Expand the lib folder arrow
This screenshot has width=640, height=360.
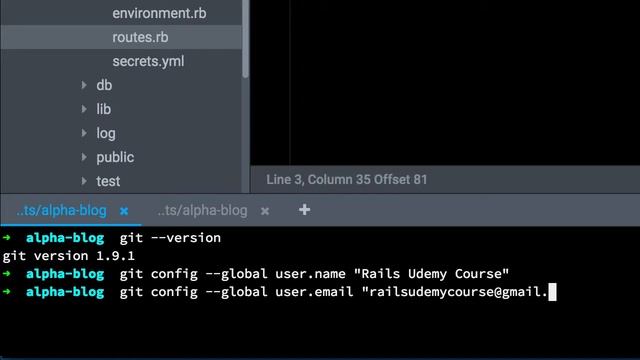pyautogui.click(x=84, y=109)
